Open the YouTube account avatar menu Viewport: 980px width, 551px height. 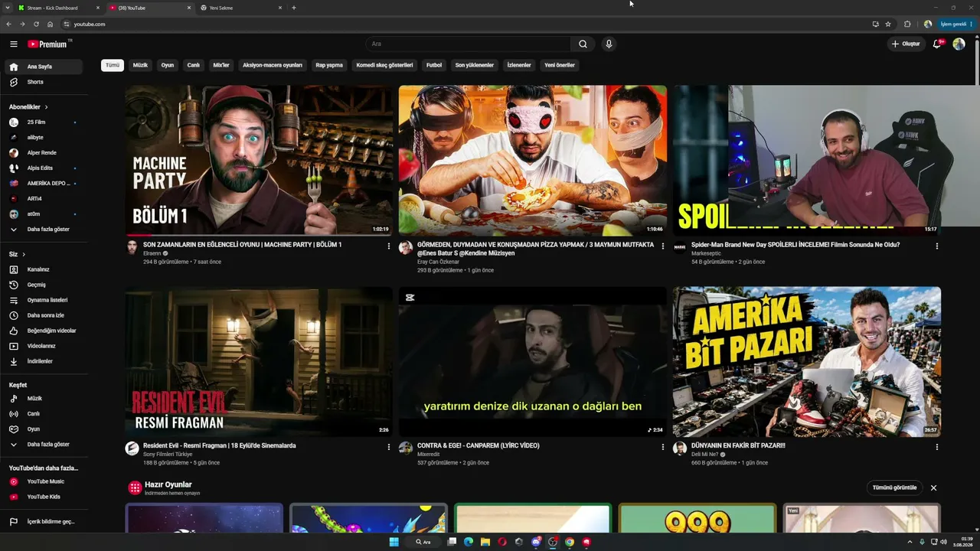pyautogui.click(x=959, y=44)
